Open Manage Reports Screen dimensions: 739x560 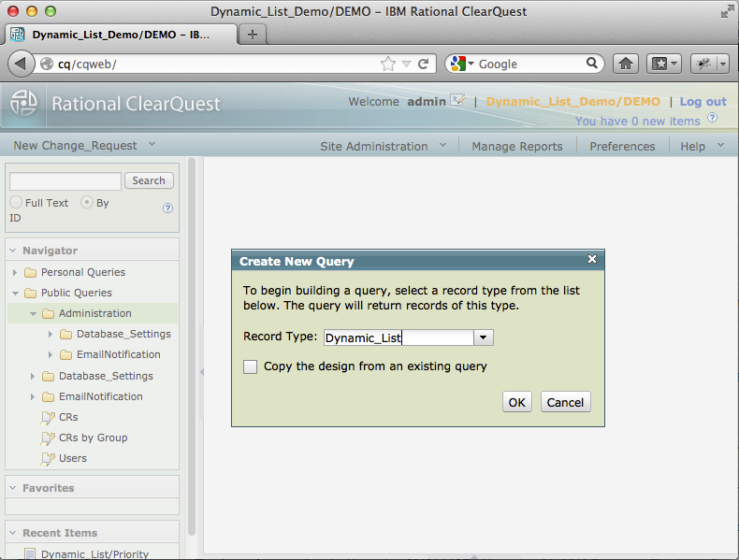tap(517, 147)
